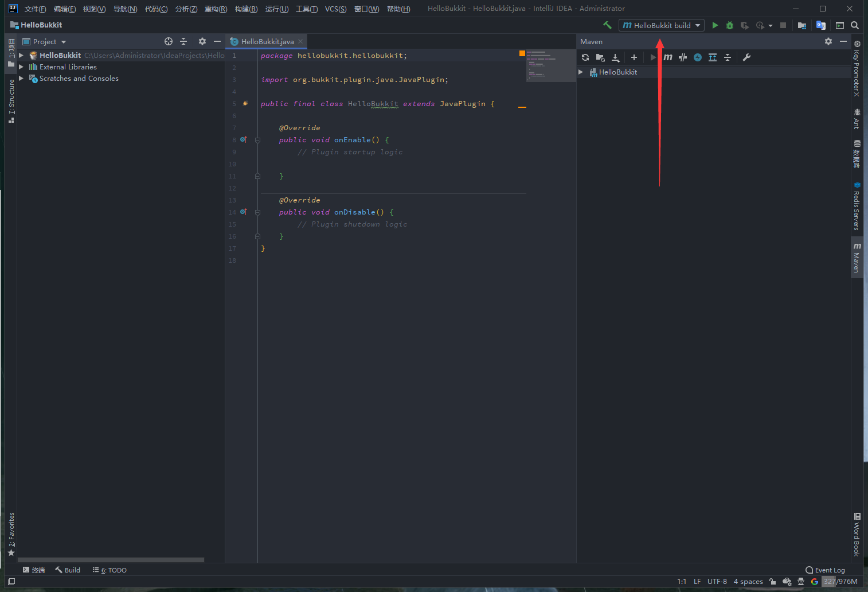Expand HelloBukkit node in Maven panel
The image size is (868, 592).
(x=581, y=72)
